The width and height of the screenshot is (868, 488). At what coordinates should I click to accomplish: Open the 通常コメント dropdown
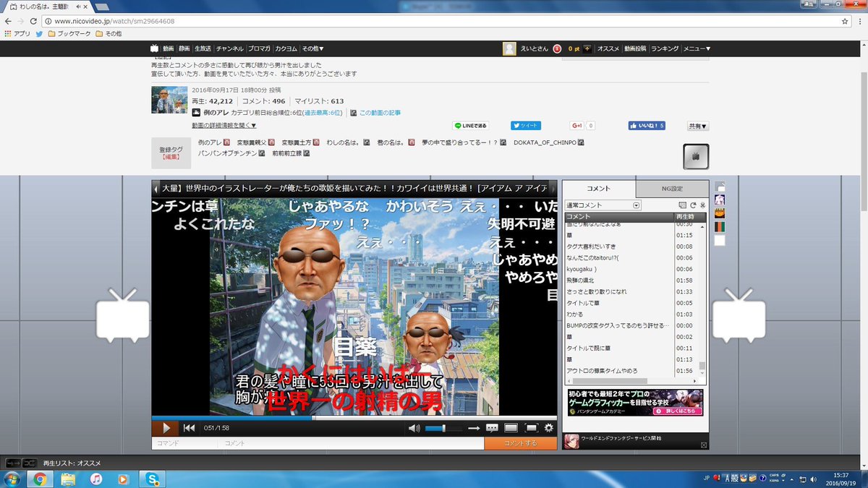click(603, 205)
